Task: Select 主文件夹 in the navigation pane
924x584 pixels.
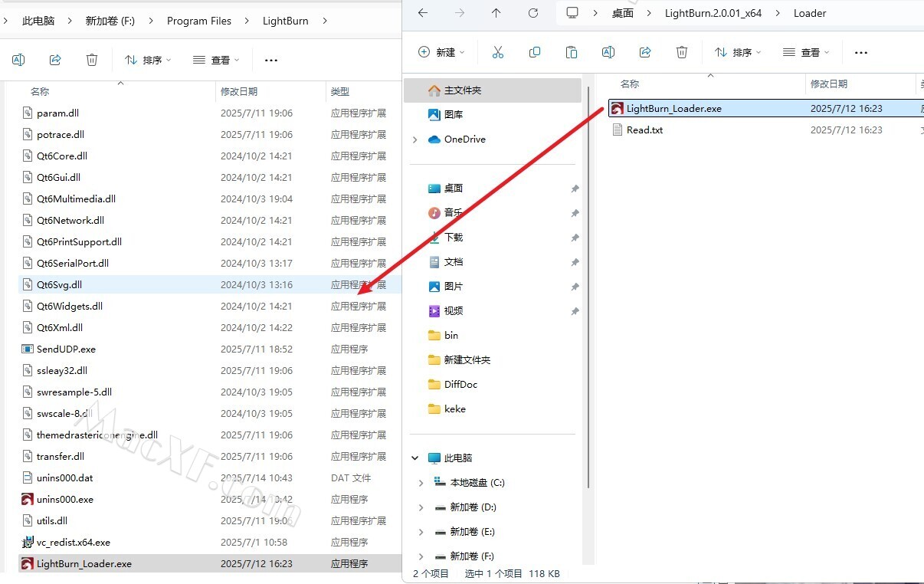Action: (462, 90)
